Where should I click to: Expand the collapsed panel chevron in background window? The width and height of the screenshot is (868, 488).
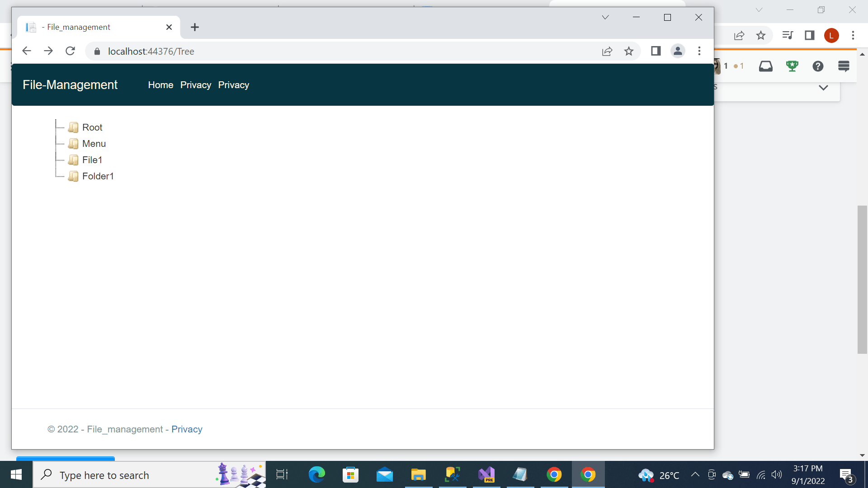[823, 88]
